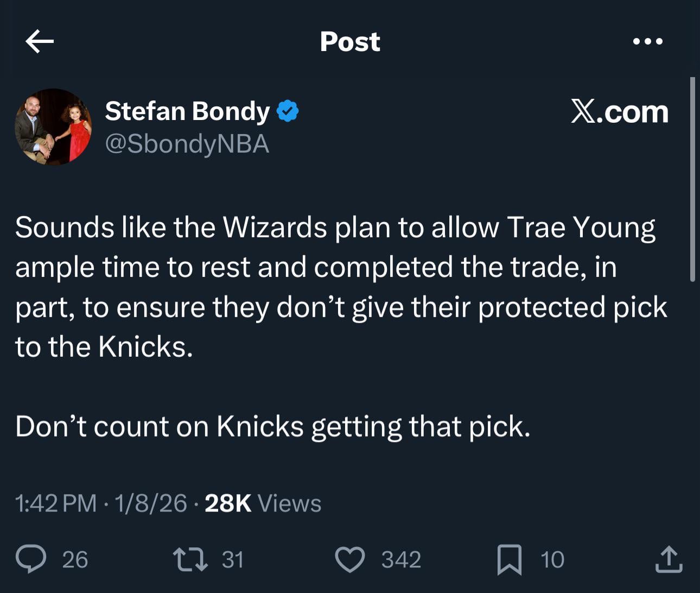Tap the repost arrows icon

coord(190,559)
